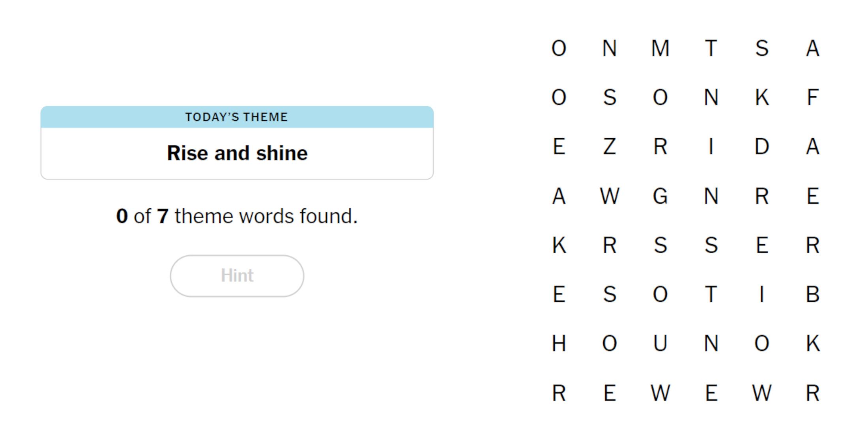This screenshot has height=434, width=868.
Task: Tap the T between M and S
Action: pyautogui.click(x=711, y=49)
